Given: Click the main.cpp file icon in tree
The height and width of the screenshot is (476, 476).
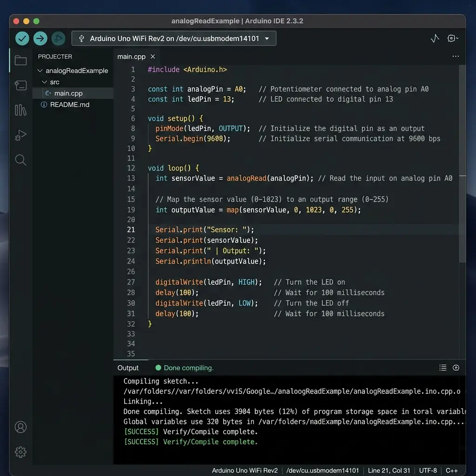Looking at the screenshot, I should coord(48,93).
